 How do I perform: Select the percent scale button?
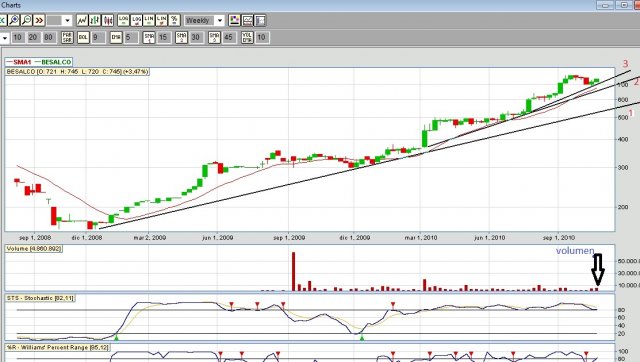point(174,20)
